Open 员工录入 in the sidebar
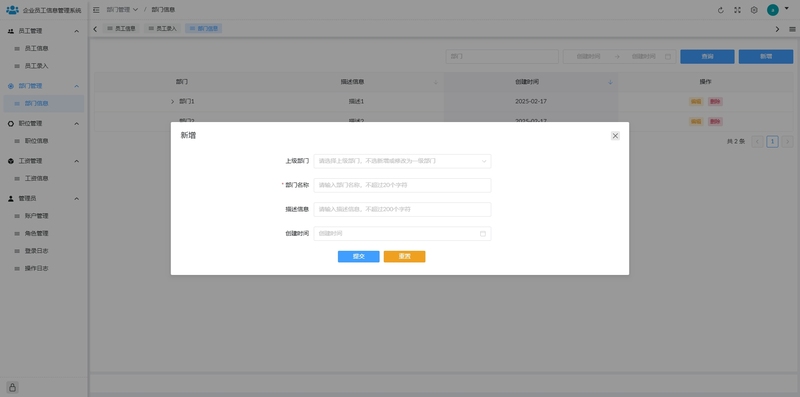 tap(37, 66)
